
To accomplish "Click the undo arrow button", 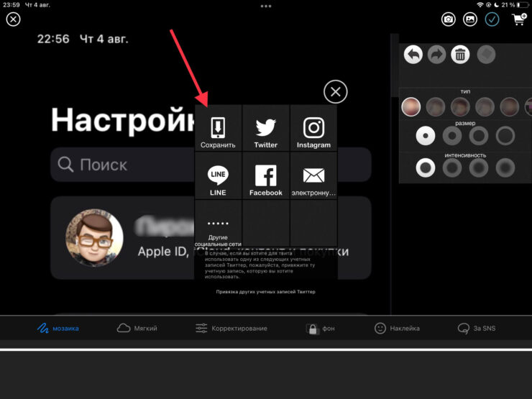I will pos(413,54).
